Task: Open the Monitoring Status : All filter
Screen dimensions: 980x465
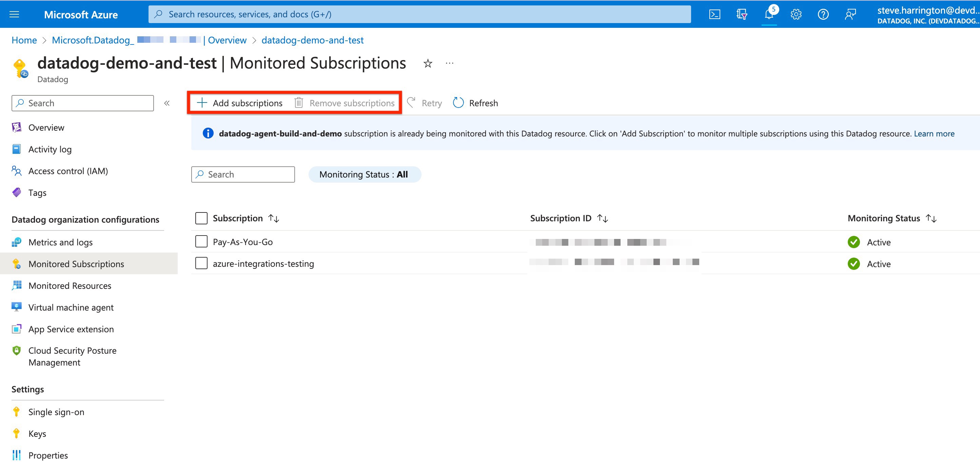Action: point(365,174)
